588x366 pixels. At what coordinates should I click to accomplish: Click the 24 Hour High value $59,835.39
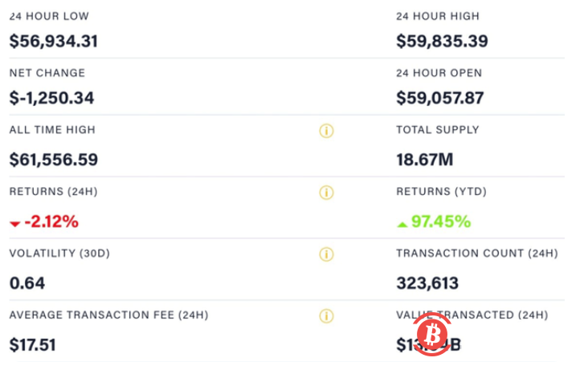coord(443,40)
